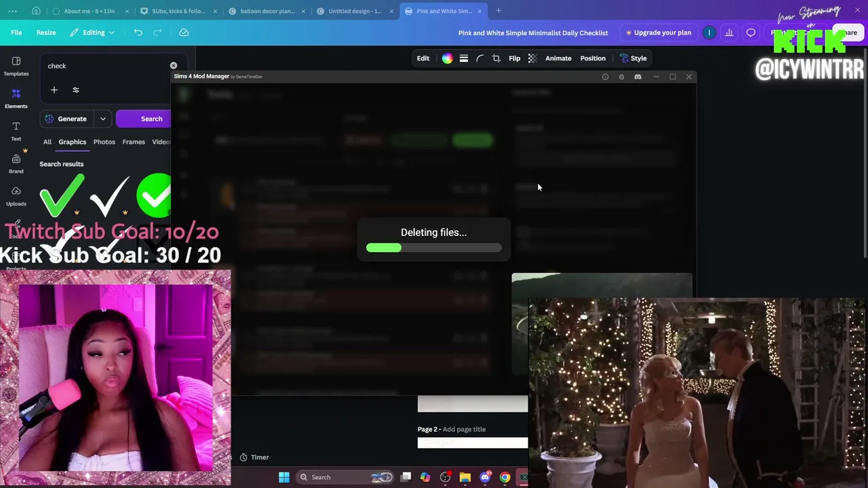
Task: Open the Resize menu
Action: click(46, 33)
